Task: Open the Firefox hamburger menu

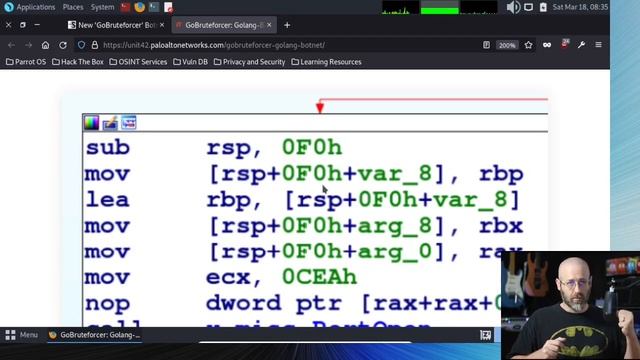Action: 598,45
